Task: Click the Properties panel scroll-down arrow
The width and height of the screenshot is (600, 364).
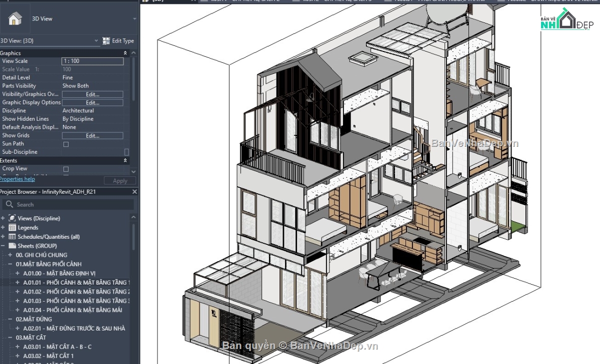Action: click(133, 171)
